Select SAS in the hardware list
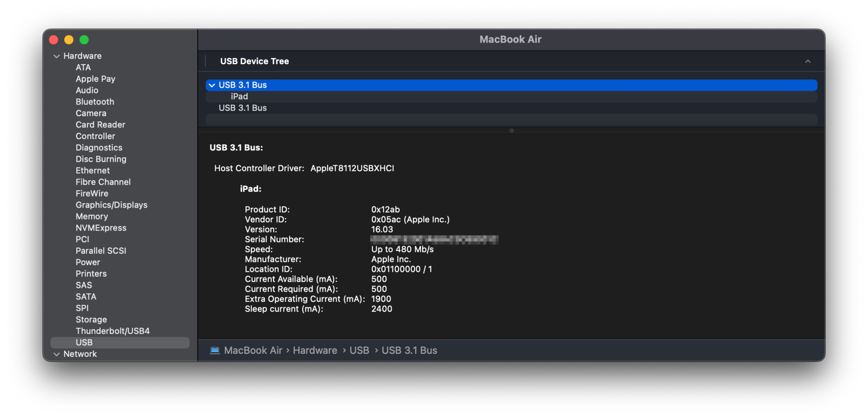This screenshot has width=868, height=418. coord(84,285)
